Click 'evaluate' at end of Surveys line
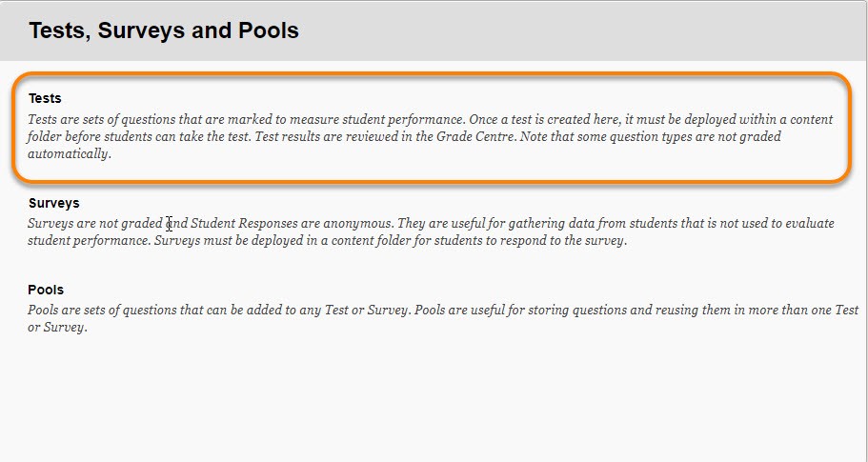 tap(810, 224)
